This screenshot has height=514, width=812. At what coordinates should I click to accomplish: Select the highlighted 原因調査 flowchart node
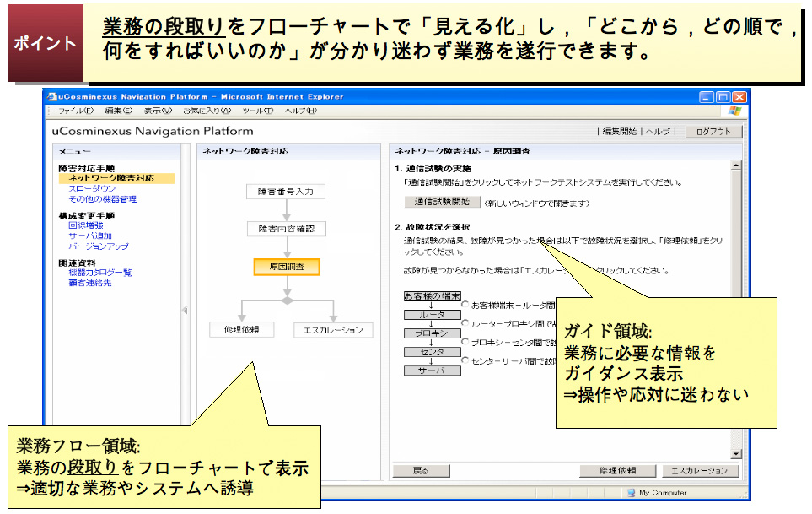click(287, 267)
